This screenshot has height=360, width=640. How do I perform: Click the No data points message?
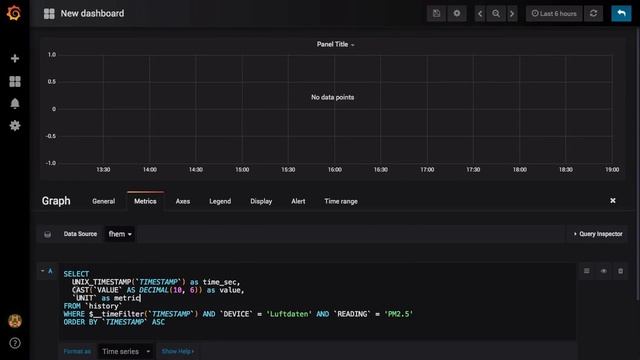click(333, 97)
